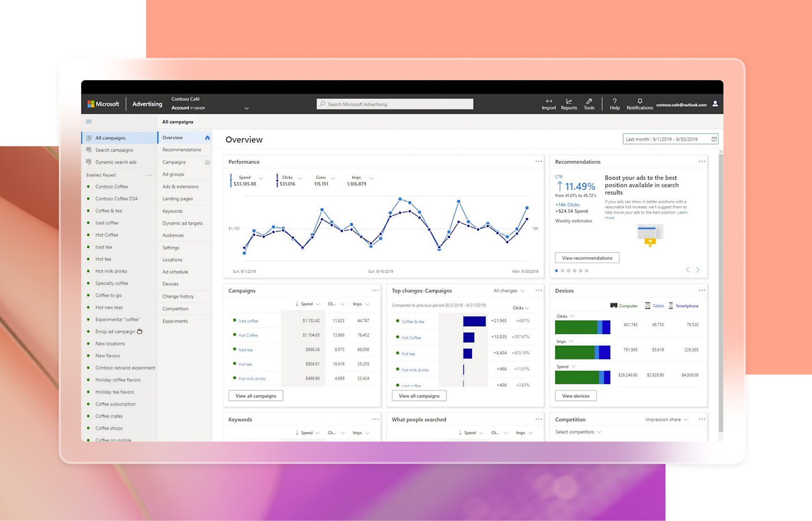812x521 pixels.
Task: Open the calendar icon in date range
Action: [x=714, y=139]
